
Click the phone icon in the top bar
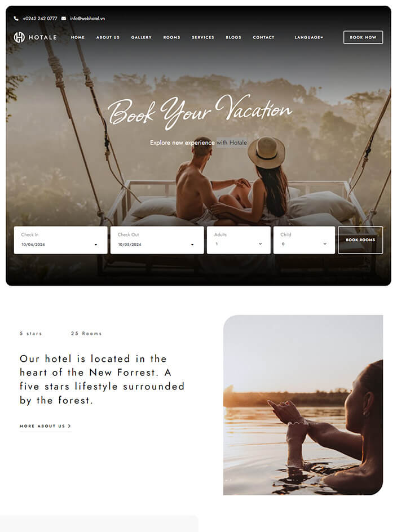click(x=16, y=19)
